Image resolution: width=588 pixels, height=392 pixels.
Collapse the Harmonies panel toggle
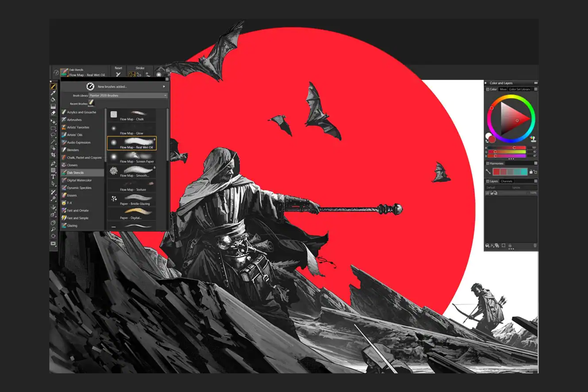click(x=488, y=164)
